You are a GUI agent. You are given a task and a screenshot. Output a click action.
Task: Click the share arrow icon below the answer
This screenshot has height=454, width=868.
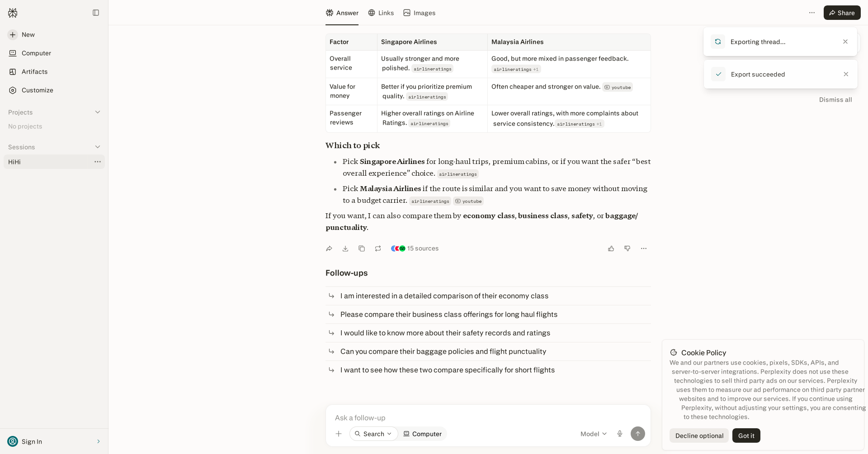pos(329,248)
